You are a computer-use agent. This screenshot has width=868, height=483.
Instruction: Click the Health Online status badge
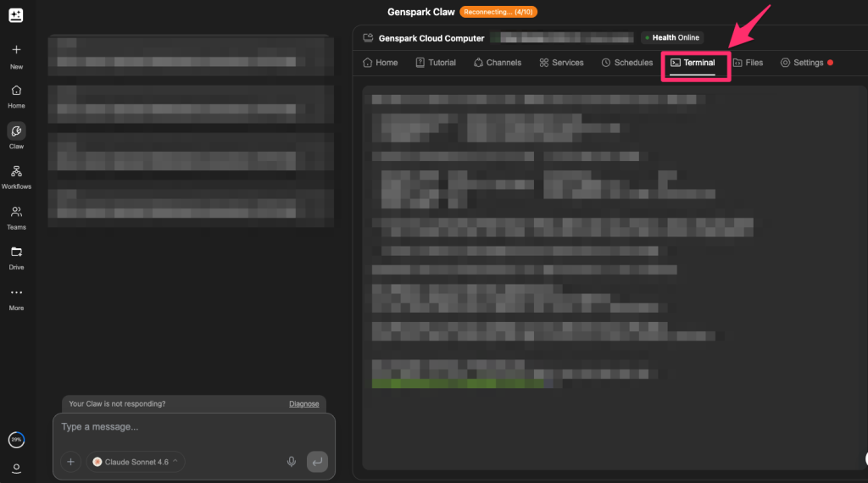tap(671, 38)
